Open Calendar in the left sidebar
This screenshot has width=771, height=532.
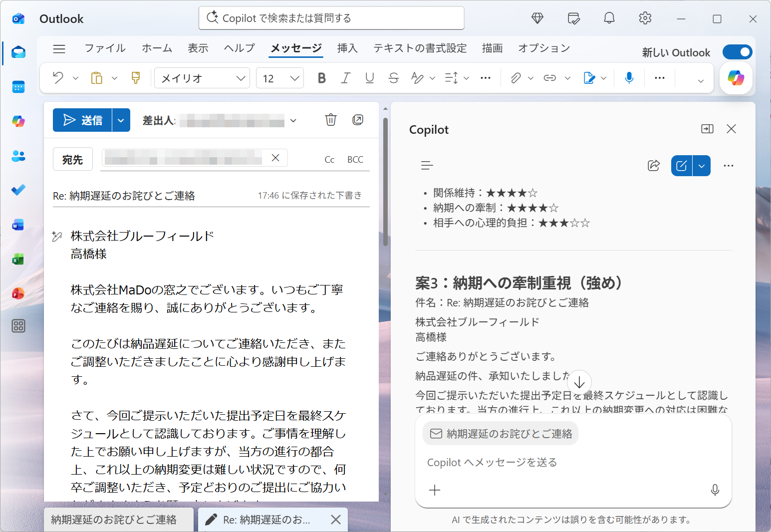18,87
